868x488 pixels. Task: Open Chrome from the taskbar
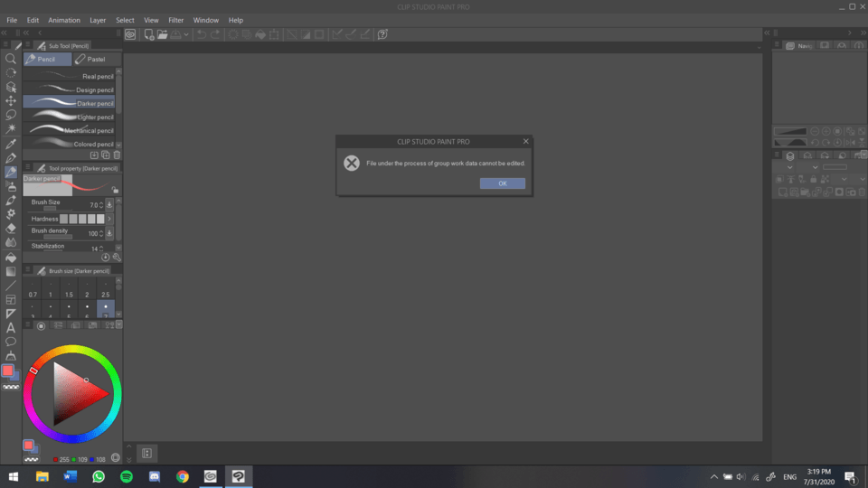pos(182,476)
